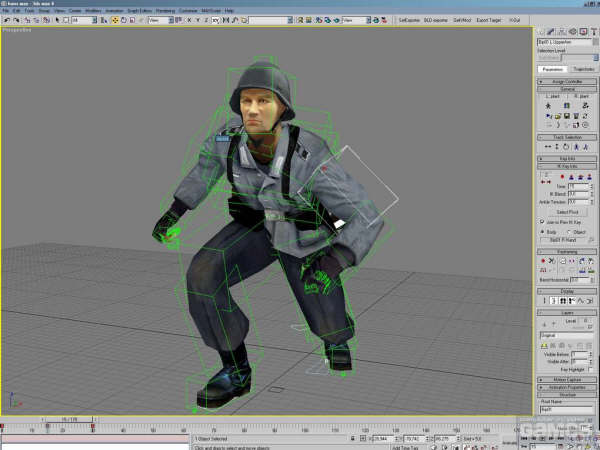Select Body Vertical track icon

click(x=557, y=147)
